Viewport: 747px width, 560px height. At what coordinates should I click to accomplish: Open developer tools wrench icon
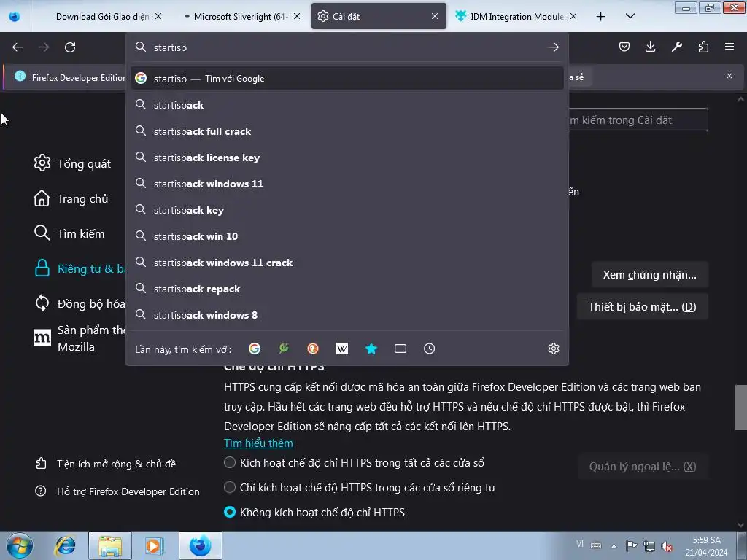tap(677, 47)
